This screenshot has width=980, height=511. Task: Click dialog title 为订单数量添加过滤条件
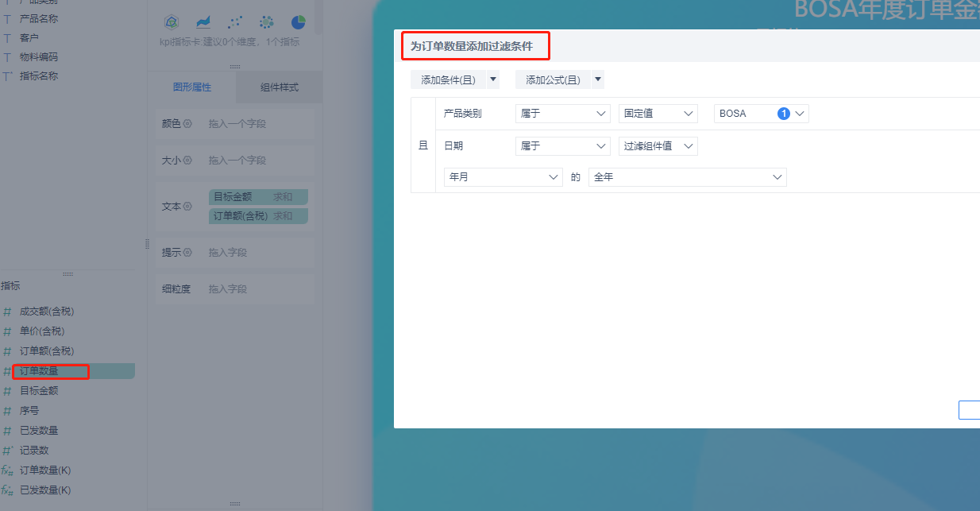click(x=472, y=48)
